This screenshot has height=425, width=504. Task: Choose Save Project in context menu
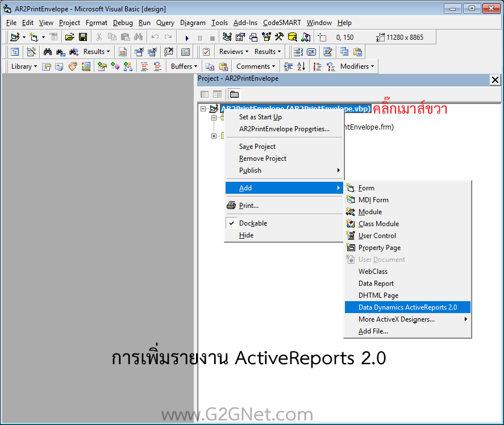tap(285, 147)
